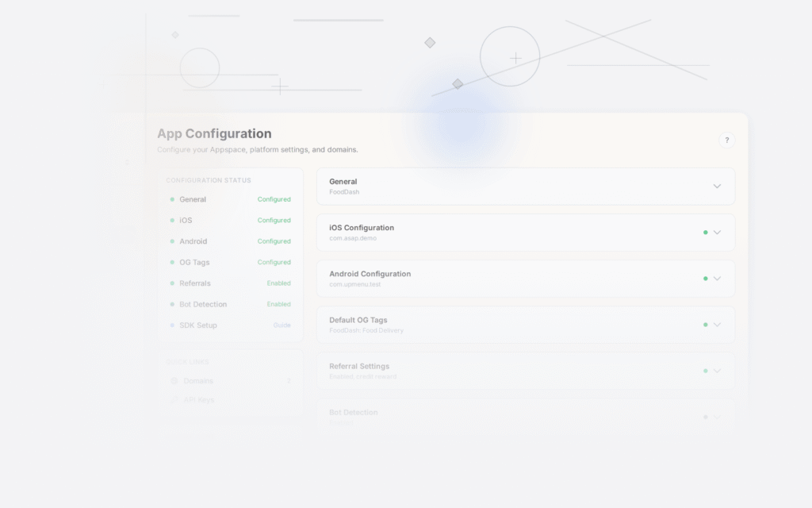Screen dimensions: 812x508
Task: Click the status dot next to iOS
Action: pyautogui.click(x=172, y=220)
